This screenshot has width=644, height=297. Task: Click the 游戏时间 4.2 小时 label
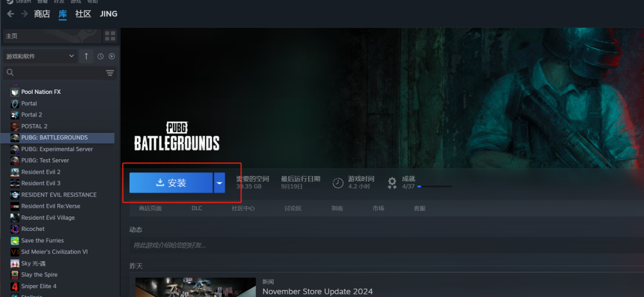[361, 183]
